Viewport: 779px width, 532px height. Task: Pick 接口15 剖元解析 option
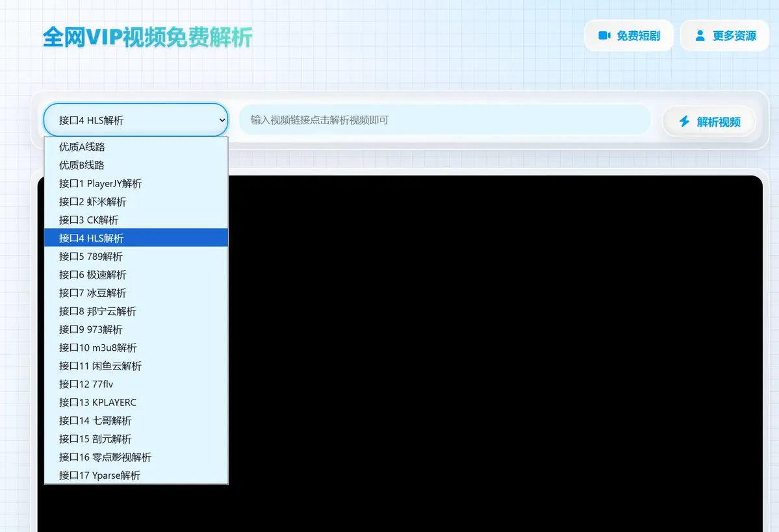(136, 438)
